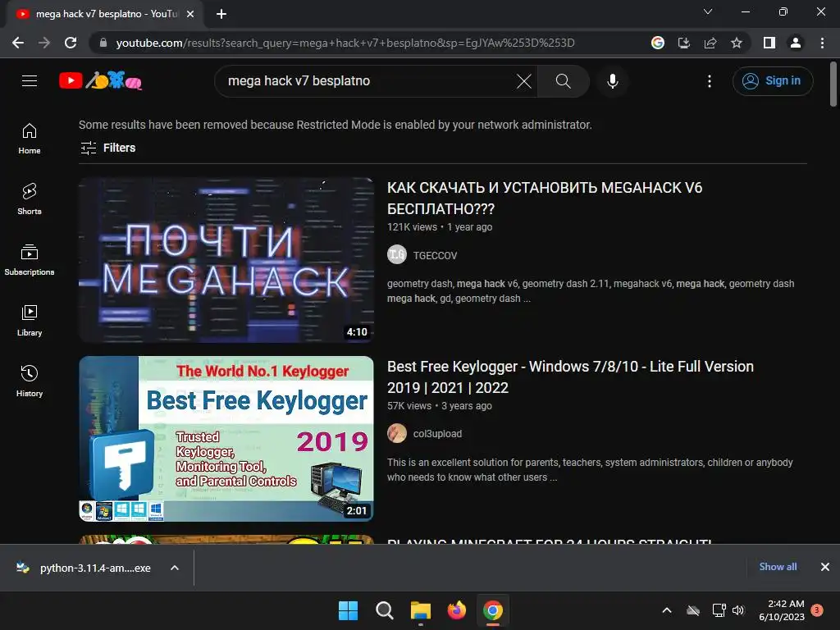Click the magnifier search button
The height and width of the screenshot is (630, 840).
point(563,81)
